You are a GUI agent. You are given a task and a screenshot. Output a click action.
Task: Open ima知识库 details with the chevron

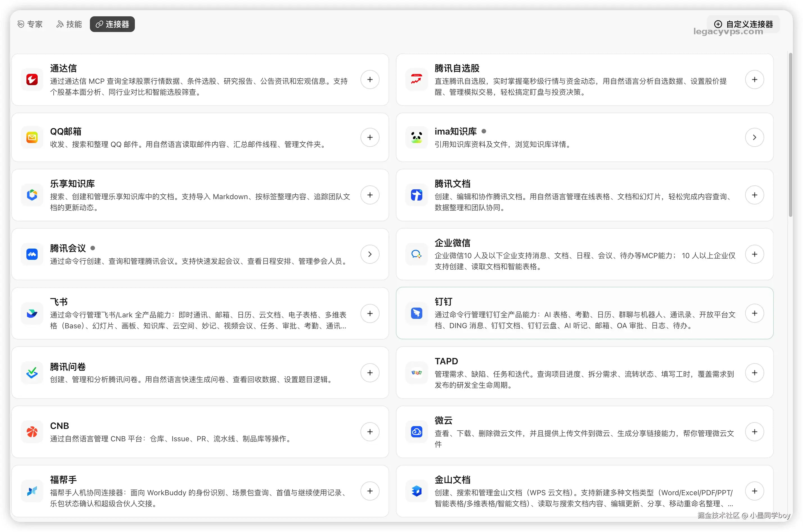(x=754, y=137)
